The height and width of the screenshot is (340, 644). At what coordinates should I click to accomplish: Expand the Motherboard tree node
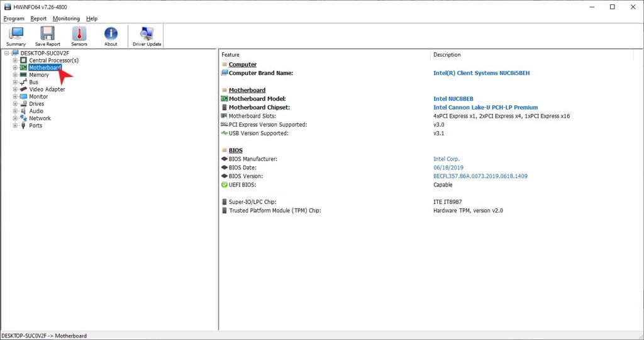click(15, 67)
